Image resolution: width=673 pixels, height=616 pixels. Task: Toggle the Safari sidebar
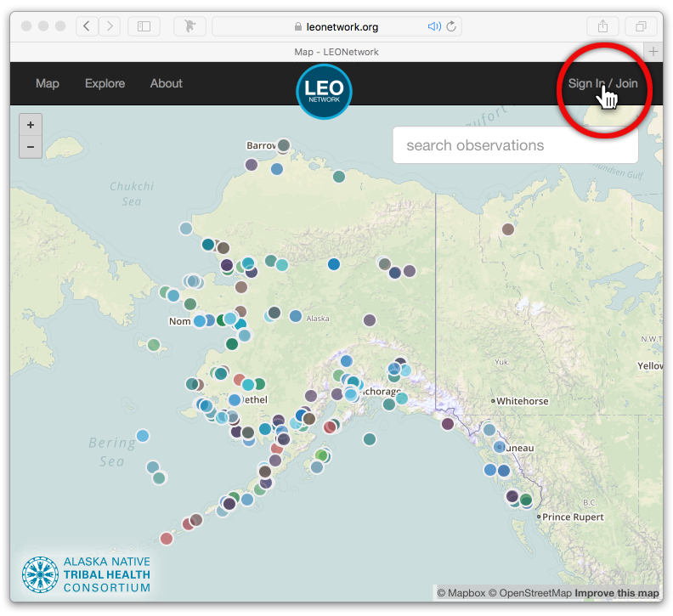click(x=144, y=26)
